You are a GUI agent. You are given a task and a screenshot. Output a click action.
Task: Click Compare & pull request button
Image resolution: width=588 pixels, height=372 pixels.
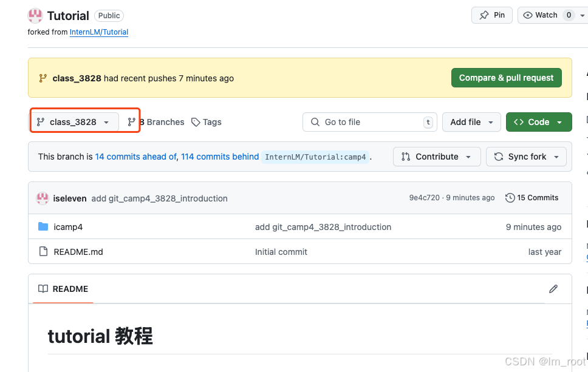click(x=506, y=78)
